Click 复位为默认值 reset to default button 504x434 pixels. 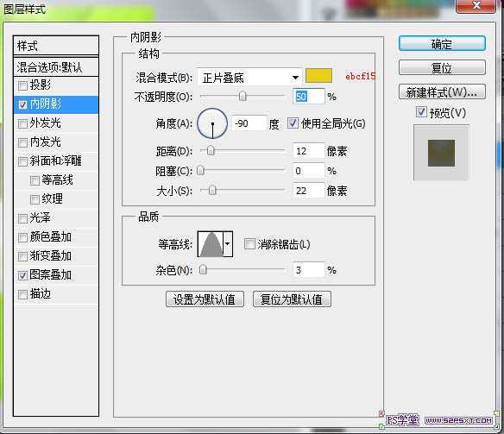(x=292, y=299)
